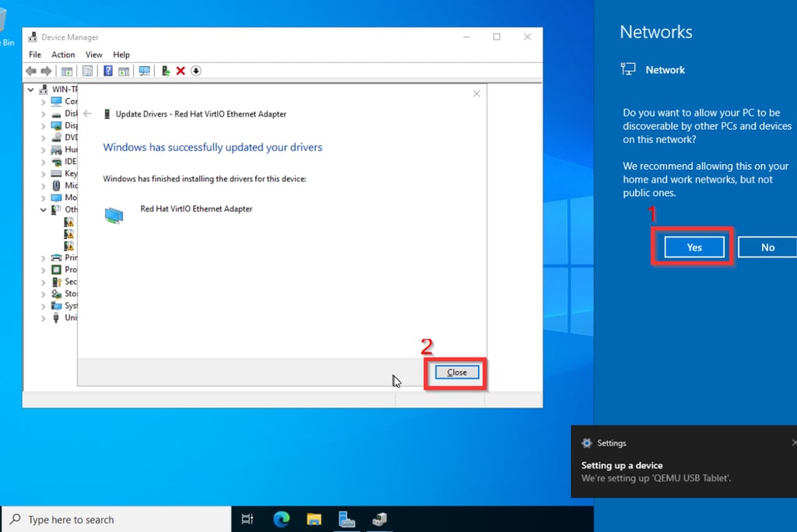Click the Red Hat VirtIO Ethernet Adapter icon
Viewport: 797px width, 532px height.
[114, 215]
